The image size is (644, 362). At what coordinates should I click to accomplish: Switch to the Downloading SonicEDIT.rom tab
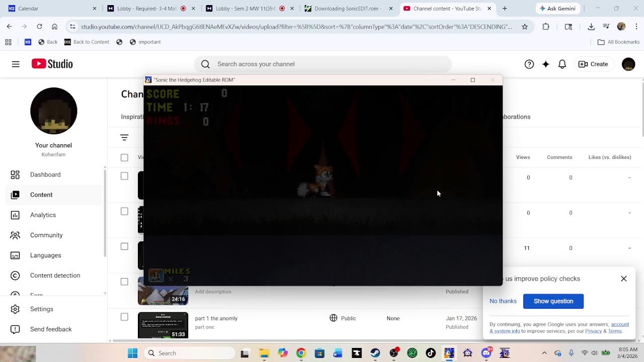(349, 9)
